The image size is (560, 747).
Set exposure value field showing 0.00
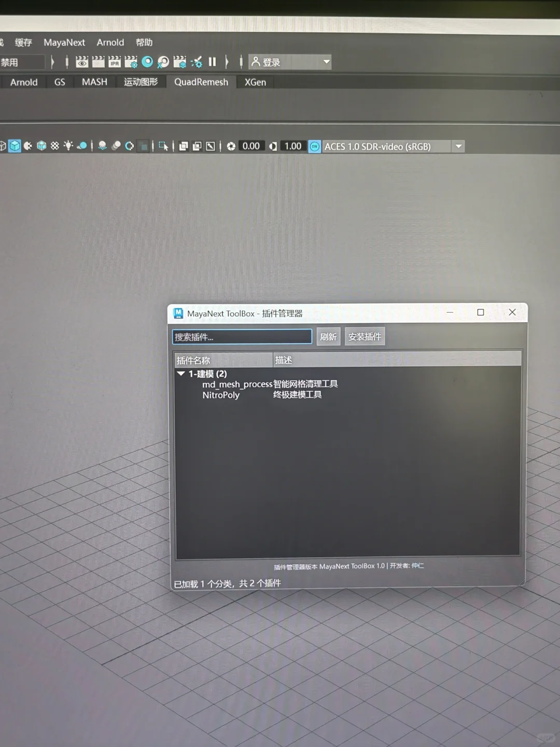(x=251, y=146)
